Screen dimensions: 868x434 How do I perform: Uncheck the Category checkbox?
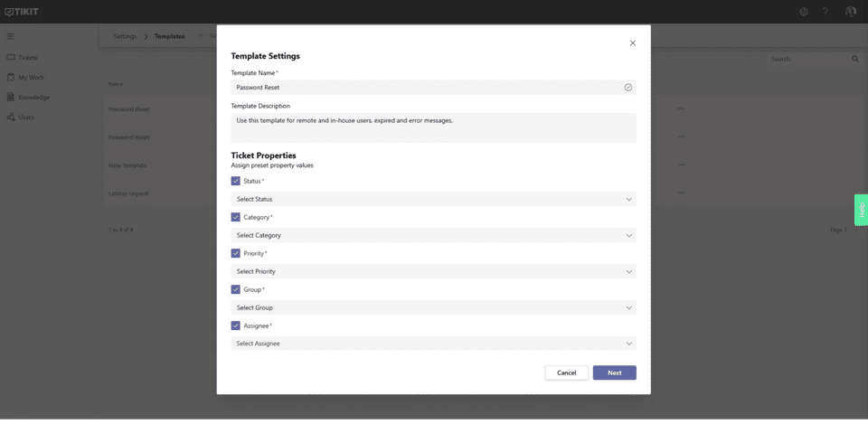click(x=236, y=217)
